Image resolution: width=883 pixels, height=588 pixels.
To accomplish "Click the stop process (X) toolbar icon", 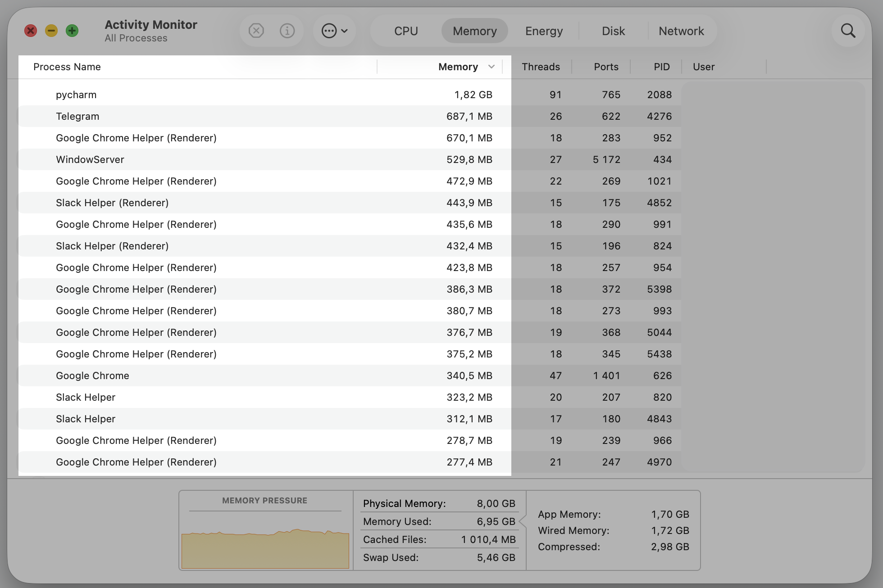I will pos(256,31).
